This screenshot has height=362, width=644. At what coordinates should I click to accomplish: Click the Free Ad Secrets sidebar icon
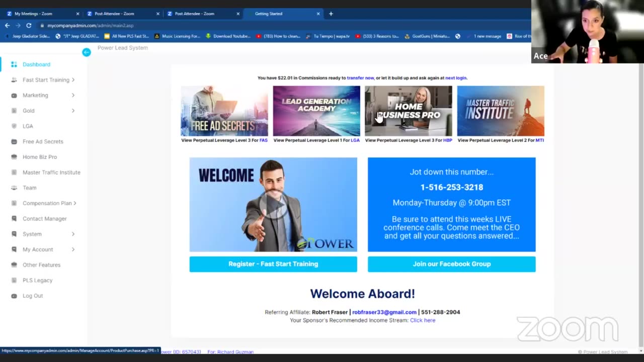point(14,142)
